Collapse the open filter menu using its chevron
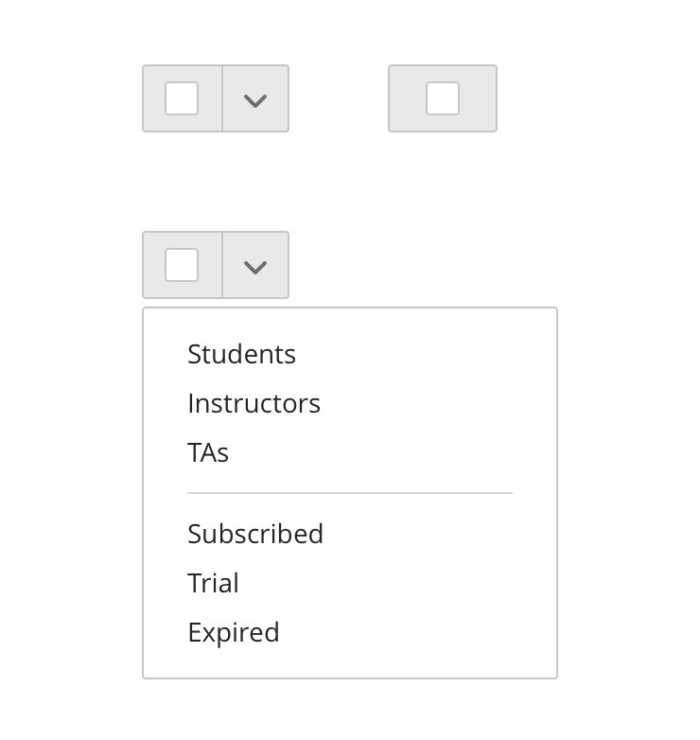The image size is (700, 740). tap(255, 266)
